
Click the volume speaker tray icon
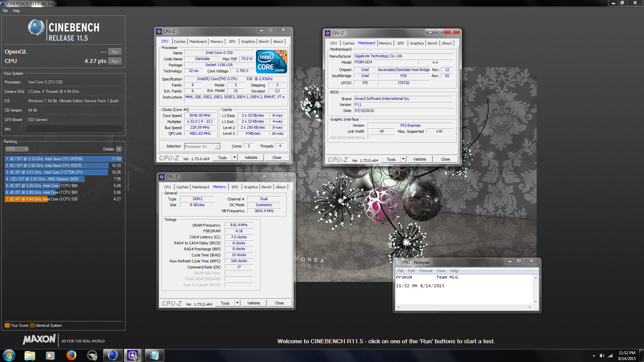pyautogui.click(x=602, y=356)
